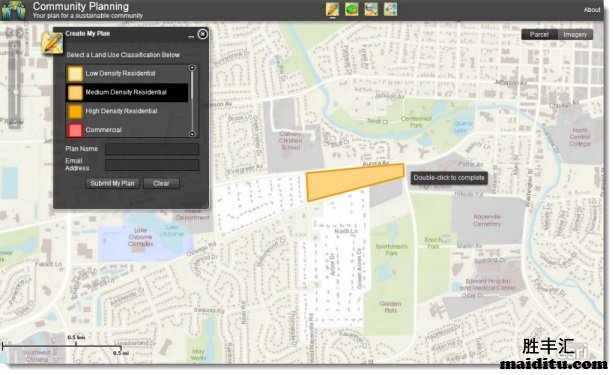The width and height of the screenshot is (615, 375).
Task: Select Medium Density Residential classification
Action: coord(127,93)
